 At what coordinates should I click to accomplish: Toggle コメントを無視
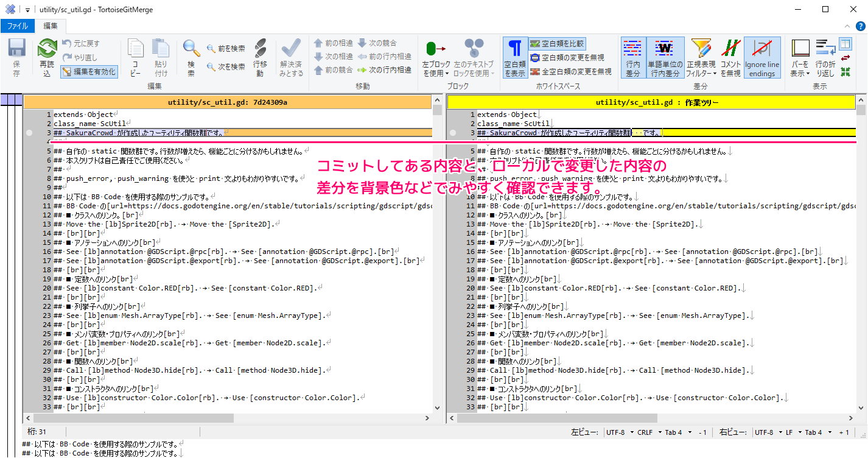730,58
